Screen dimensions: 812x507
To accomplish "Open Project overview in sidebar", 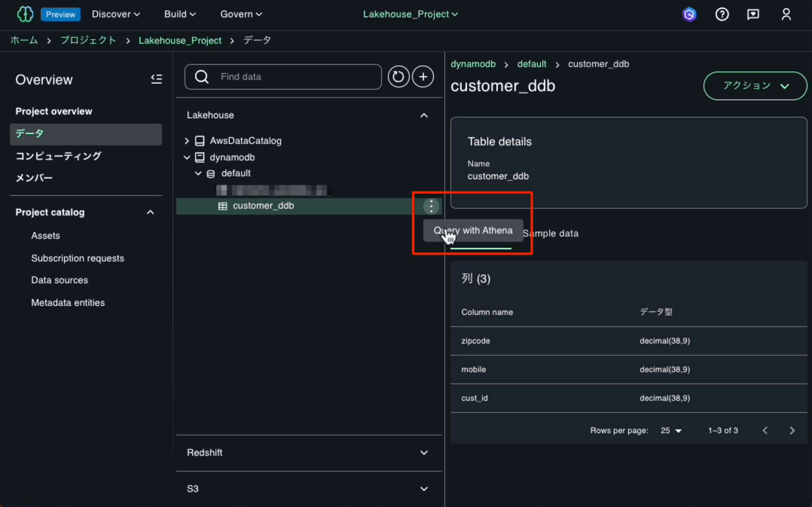I will [54, 111].
